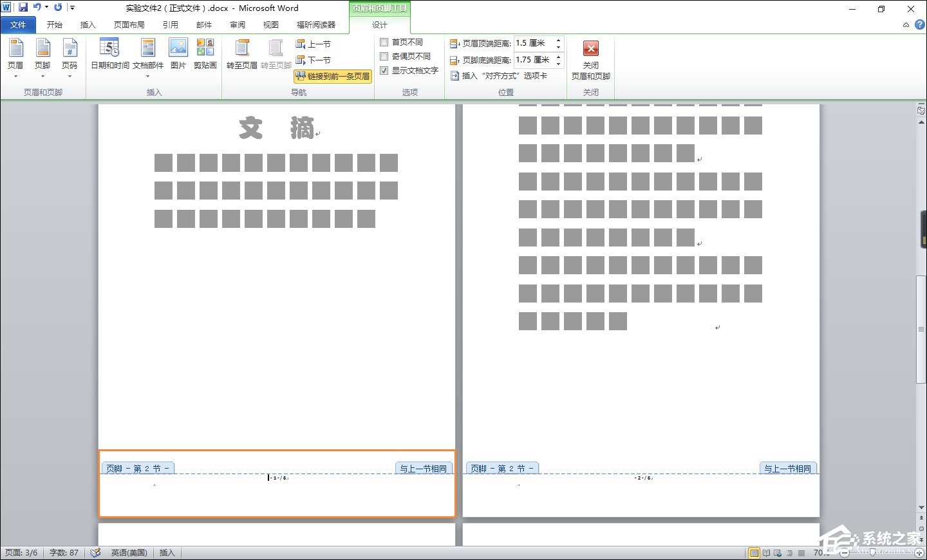Switch to the 插入 (Insert) ribbon tab
927x560 pixels.
(88, 25)
